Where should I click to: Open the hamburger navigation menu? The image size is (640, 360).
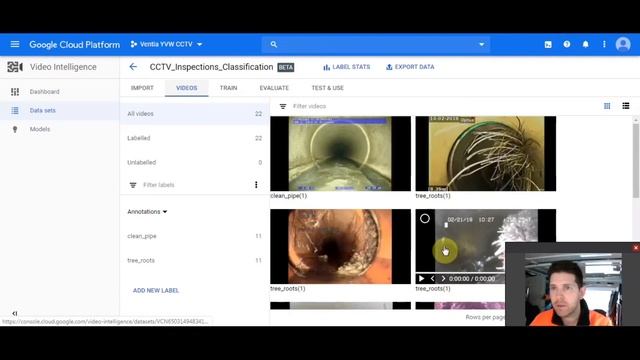click(x=15, y=44)
